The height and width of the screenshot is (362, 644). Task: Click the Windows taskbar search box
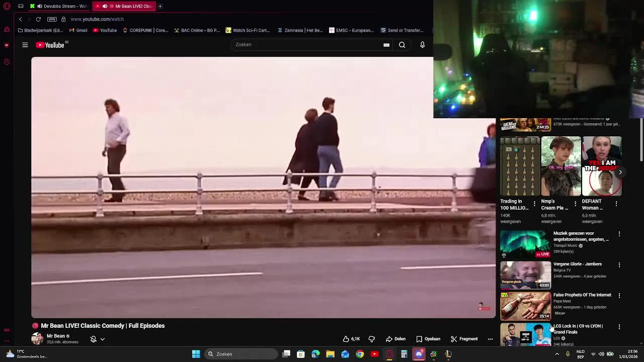(x=242, y=354)
